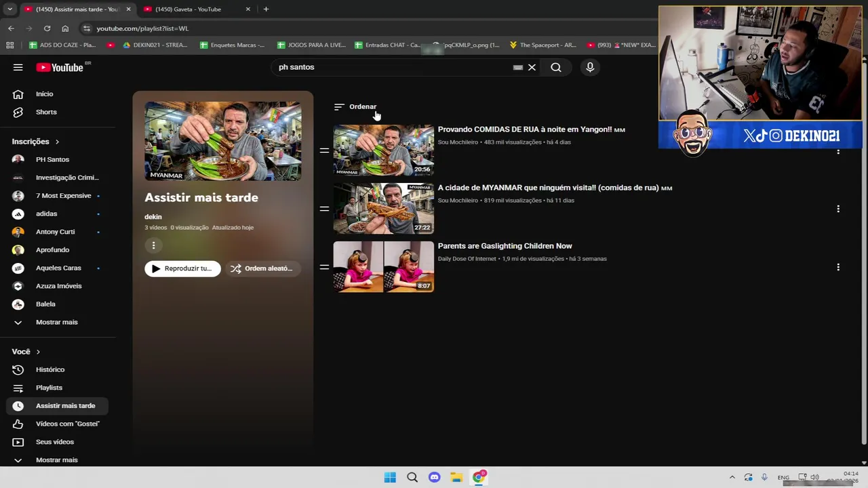Open options menu for Provando COMIDAS video
Image resolution: width=868 pixels, height=488 pixels.
[x=838, y=150]
